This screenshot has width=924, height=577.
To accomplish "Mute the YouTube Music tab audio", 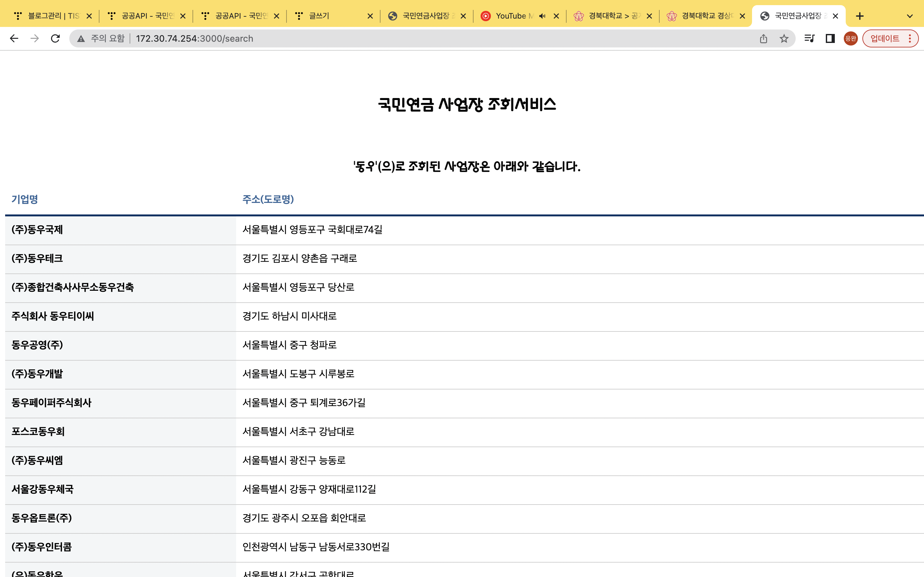I will tap(542, 16).
